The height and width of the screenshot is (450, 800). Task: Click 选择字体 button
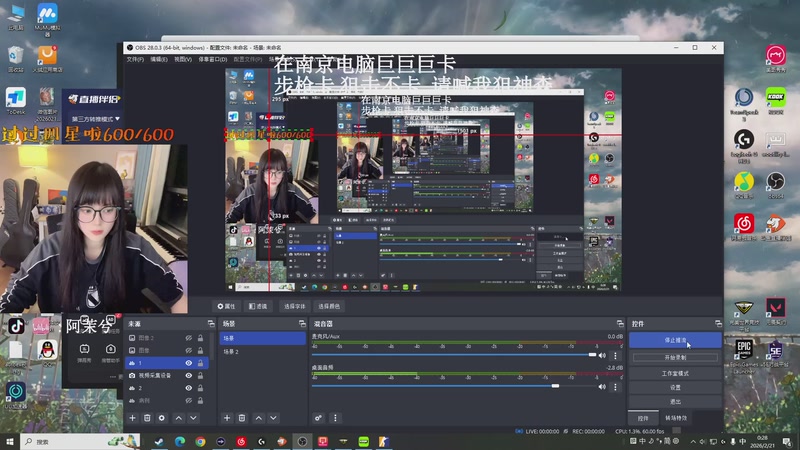click(x=294, y=306)
